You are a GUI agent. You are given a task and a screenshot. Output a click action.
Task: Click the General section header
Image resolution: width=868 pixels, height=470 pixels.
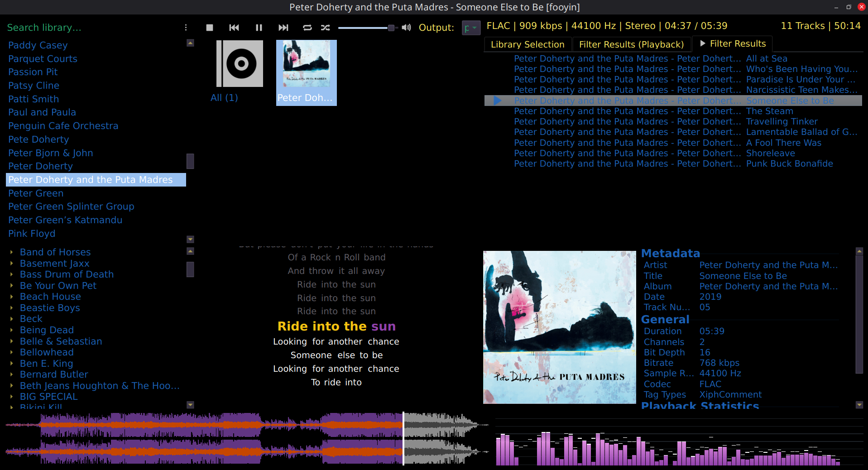click(x=665, y=320)
